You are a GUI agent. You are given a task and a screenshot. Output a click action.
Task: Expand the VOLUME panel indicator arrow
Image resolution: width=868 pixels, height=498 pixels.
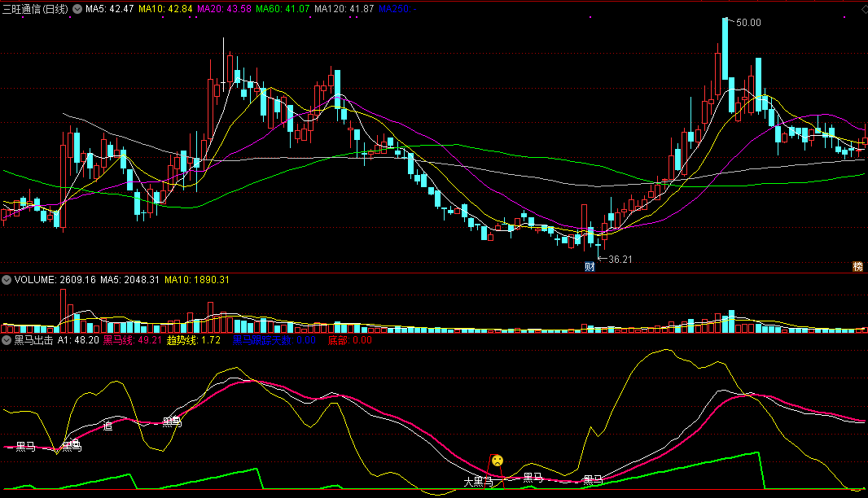[x=7, y=280]
